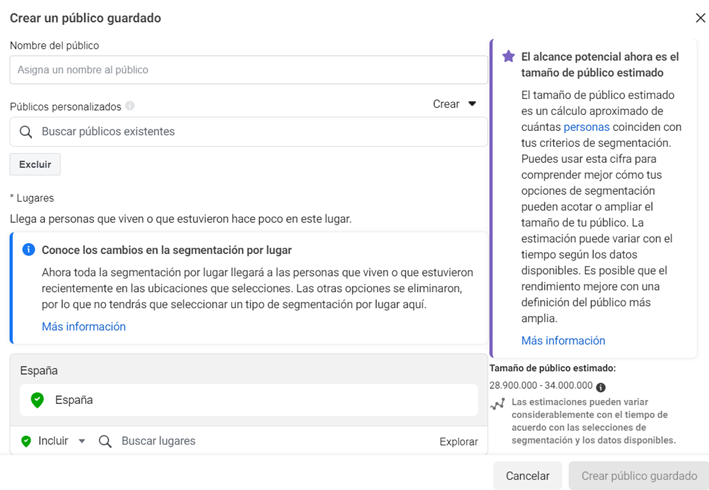Click info icon next to 28.900.000 - 34.000.000

point(600,387)
